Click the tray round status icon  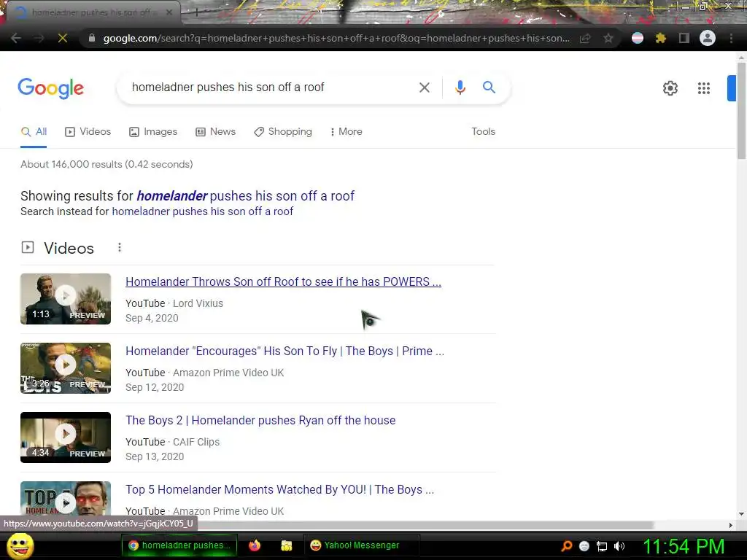click(x=584, y=546)
